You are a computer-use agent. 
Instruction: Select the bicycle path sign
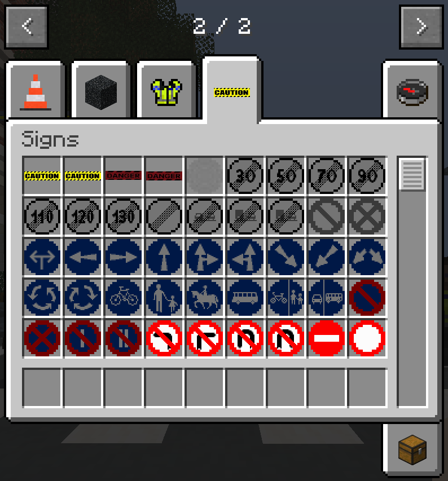coord(124,297)
